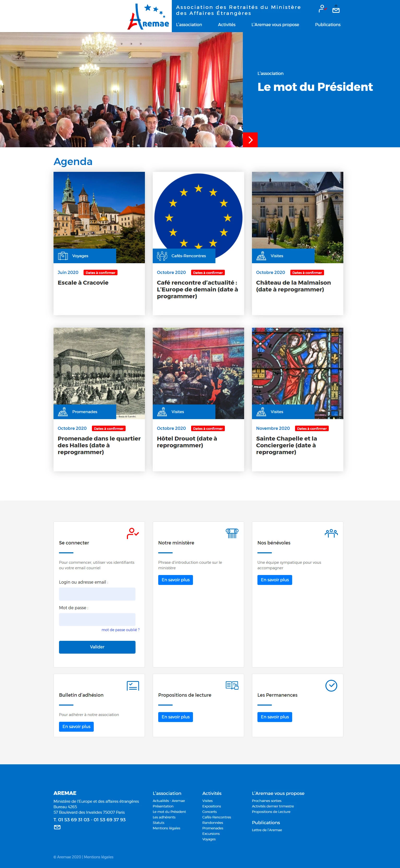Viewport: 400px width, 868px height.
Task: Open the L'association menu
Action: (x=189, y=25)
